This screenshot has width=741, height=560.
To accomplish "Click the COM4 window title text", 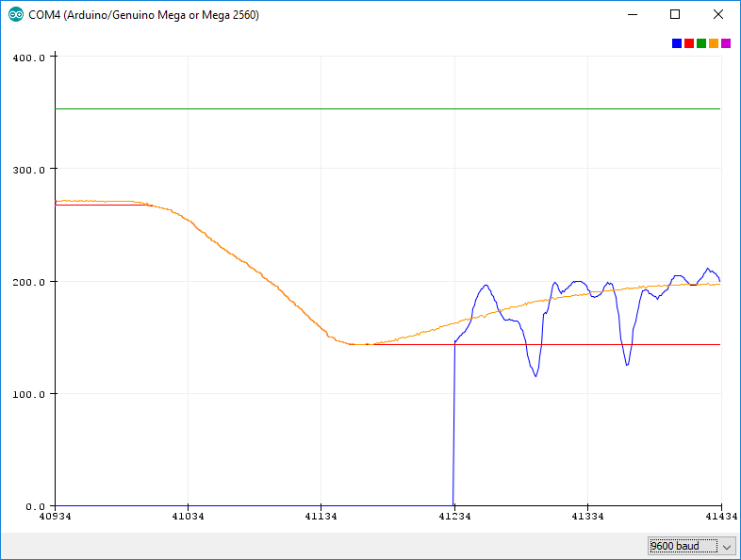I will point(143,15).
